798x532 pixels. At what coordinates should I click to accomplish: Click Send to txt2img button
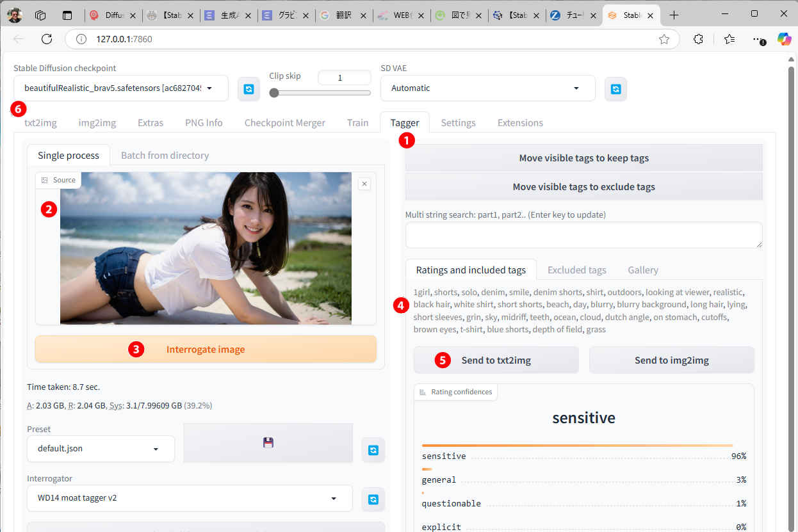(x=496, y=360)
